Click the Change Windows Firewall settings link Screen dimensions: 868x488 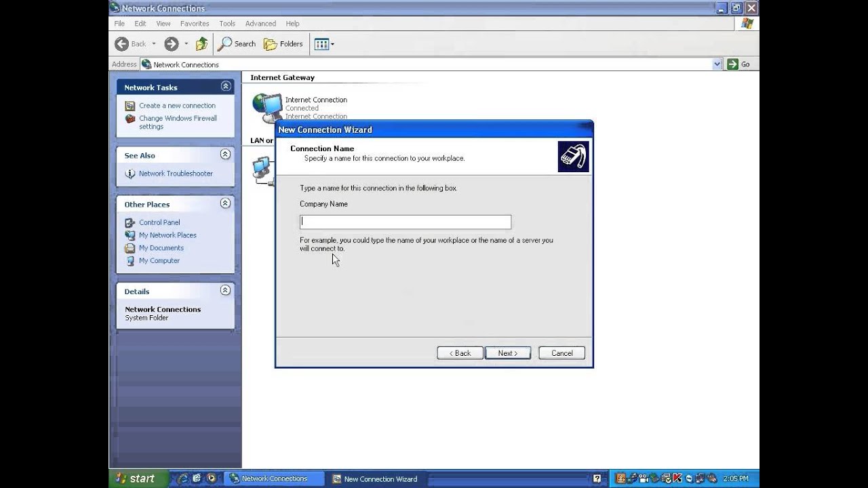point(178,122)
